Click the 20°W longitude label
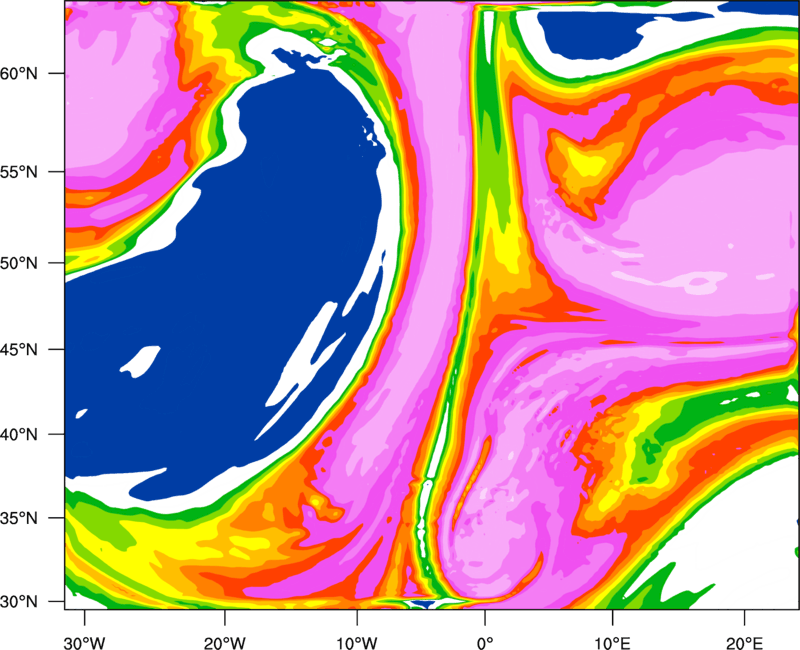 pyautogui.click(x=224, y=643)
